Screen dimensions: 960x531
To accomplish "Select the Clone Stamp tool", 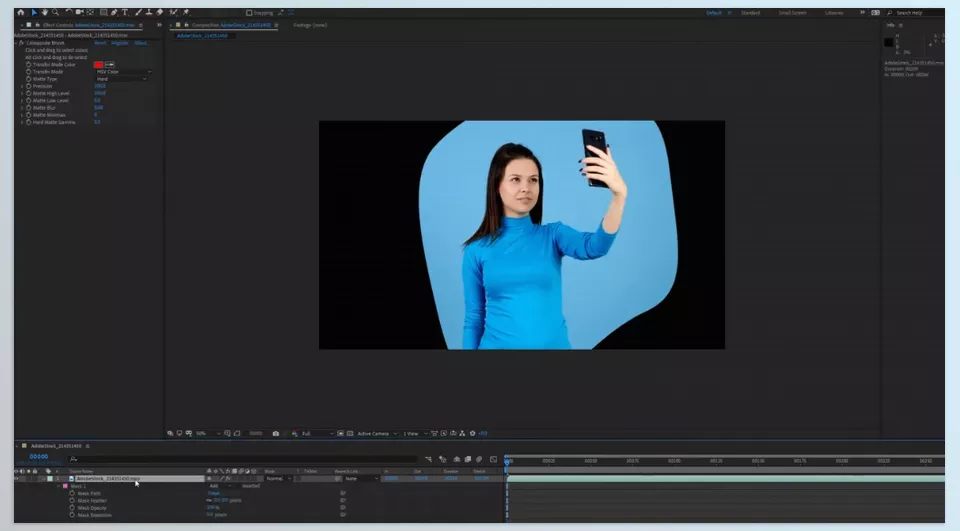I will coord(149,12).
